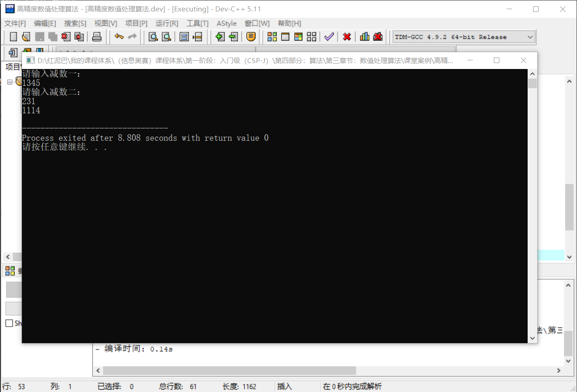Click the compile log scroll-up arrow

coord(568,285)
